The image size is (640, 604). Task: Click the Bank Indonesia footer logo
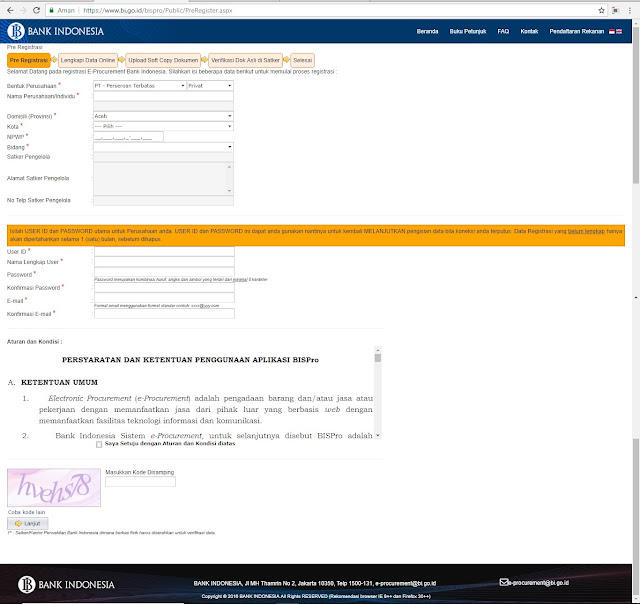(x=66, y=584)
